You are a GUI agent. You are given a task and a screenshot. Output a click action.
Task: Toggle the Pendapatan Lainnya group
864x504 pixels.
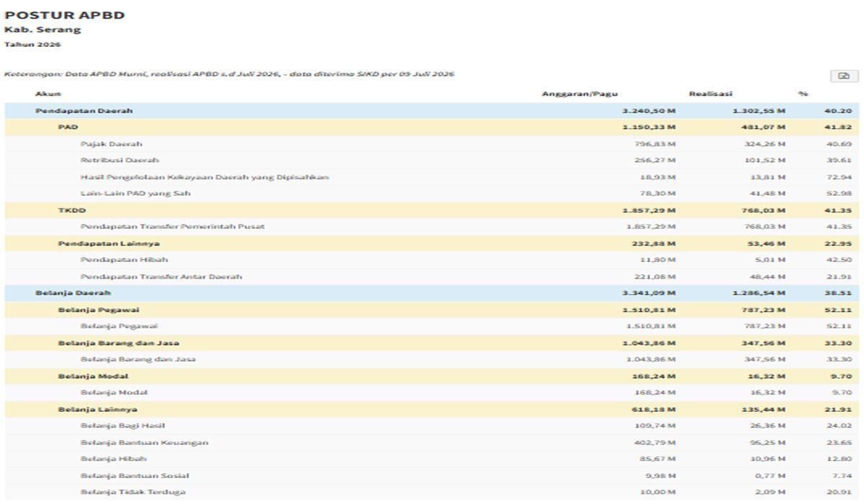coord(432,243)
